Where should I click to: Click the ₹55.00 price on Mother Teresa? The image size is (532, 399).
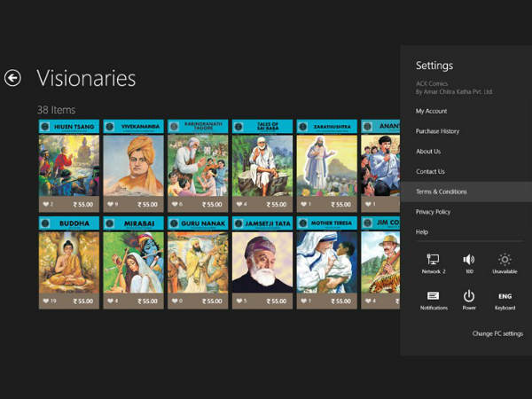point(341,301)
